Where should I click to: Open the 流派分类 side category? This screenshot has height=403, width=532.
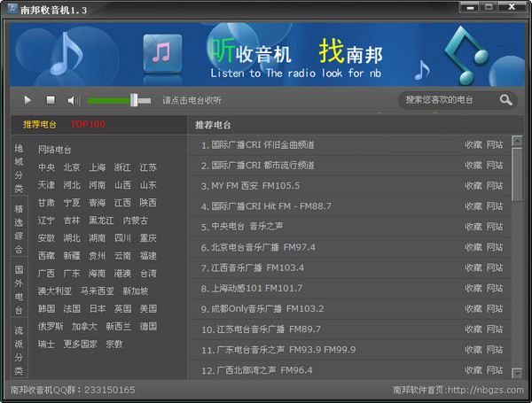[19, 350]
